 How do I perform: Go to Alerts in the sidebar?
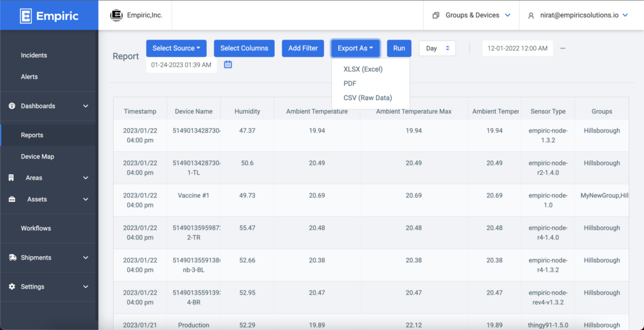point(29,77)
